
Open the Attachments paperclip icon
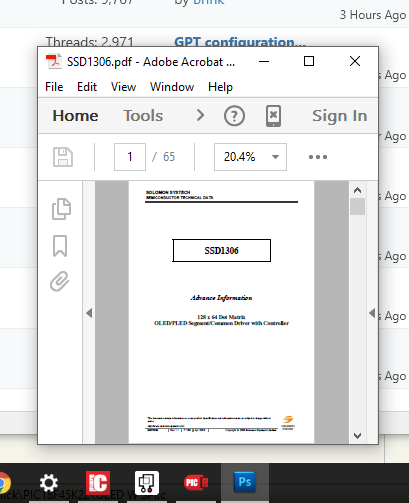tap(60, 281)
